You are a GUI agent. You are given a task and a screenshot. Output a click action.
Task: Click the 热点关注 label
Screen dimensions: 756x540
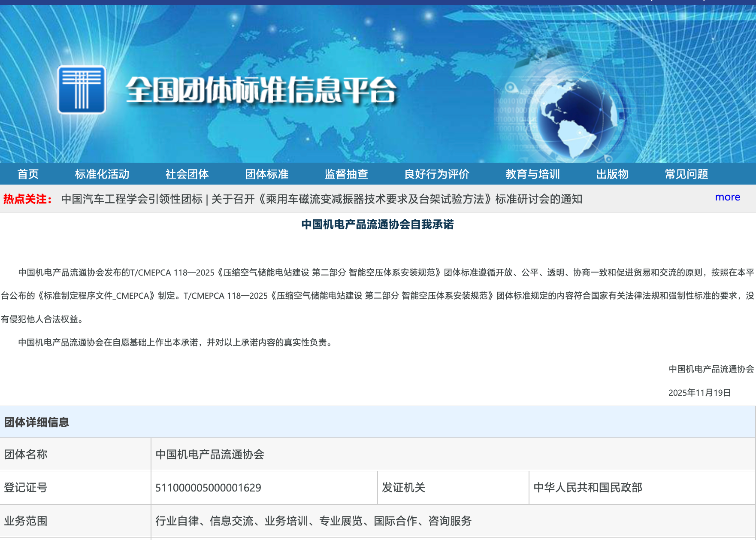28,199
